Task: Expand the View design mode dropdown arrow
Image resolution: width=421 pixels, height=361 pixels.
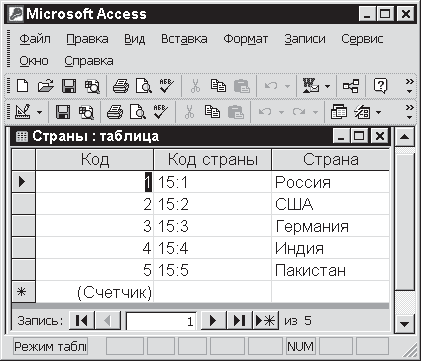Action: click(x=39, y=113)
